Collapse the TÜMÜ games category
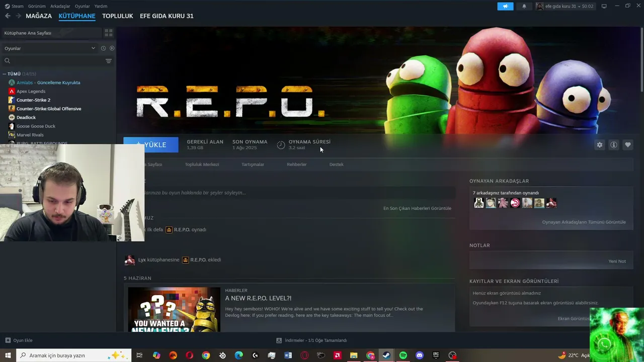Image resolution: width=644 pixels, height=362 pixels. tap(4, 74)
